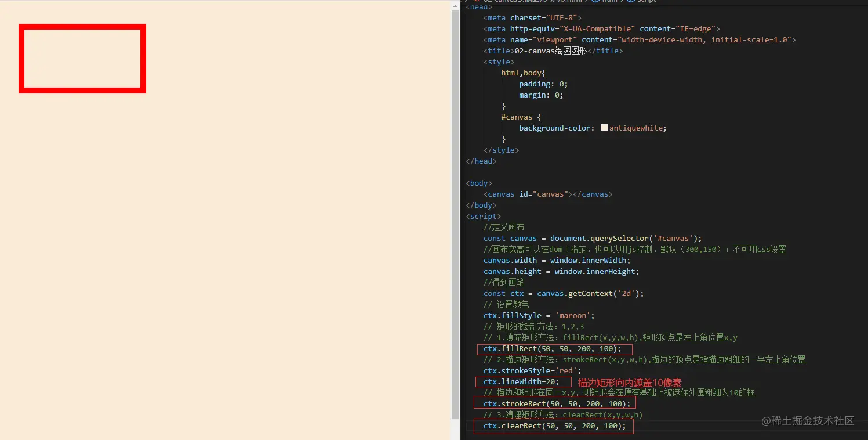Viewport: 868px width, 440px height.
Task: Click the background-color property name
Action: [x=555, y=128]
